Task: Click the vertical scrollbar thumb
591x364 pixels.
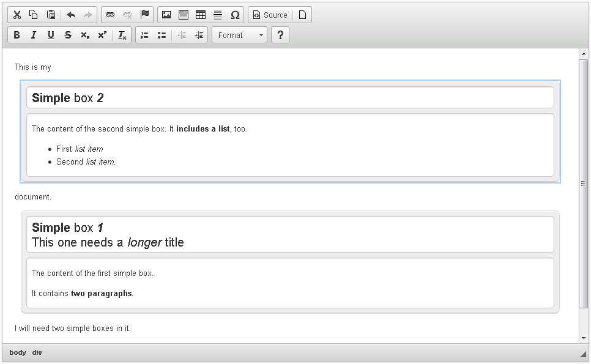Action: pyautogui.click(x=584, y=184)
